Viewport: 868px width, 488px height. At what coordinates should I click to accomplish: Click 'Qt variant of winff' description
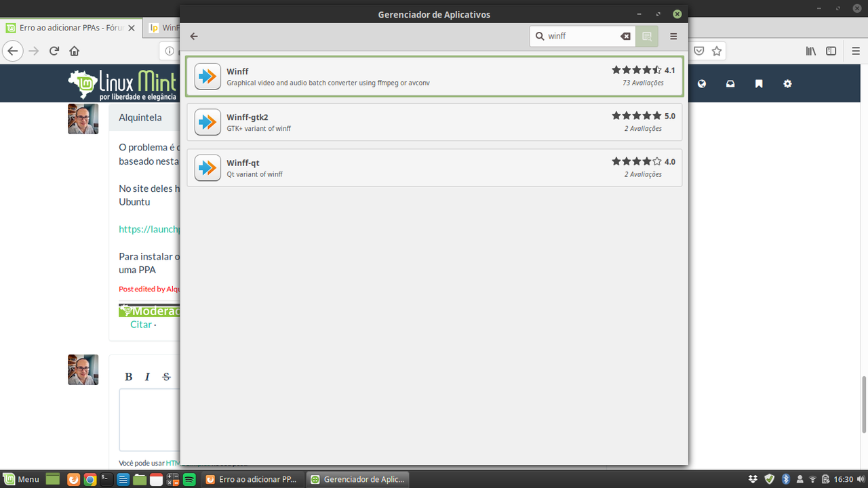point(254,174)
